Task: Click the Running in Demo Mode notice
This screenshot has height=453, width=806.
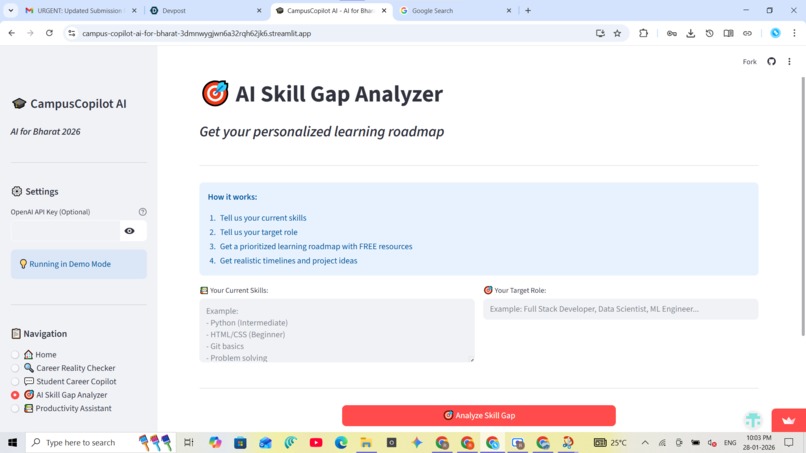Action: click(79, 264)
